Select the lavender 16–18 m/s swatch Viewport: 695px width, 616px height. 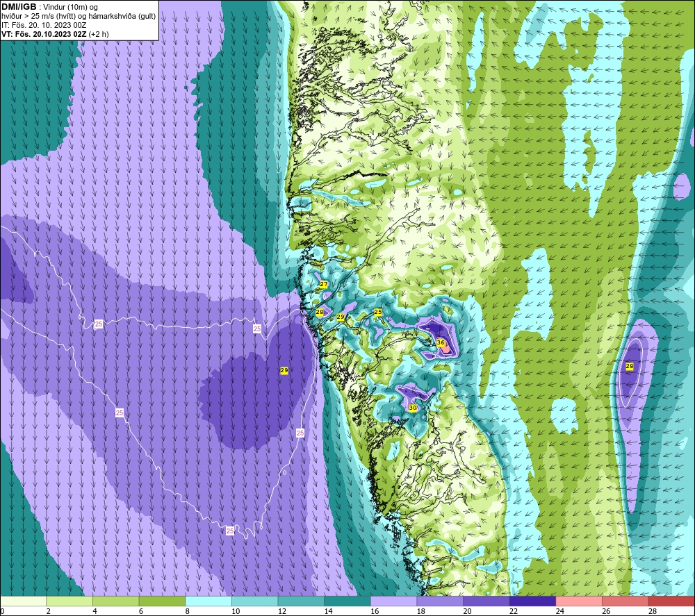(393, 601)
